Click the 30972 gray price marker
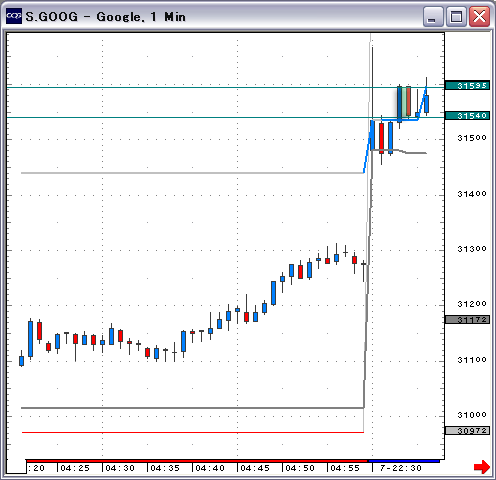 point(467,431)
